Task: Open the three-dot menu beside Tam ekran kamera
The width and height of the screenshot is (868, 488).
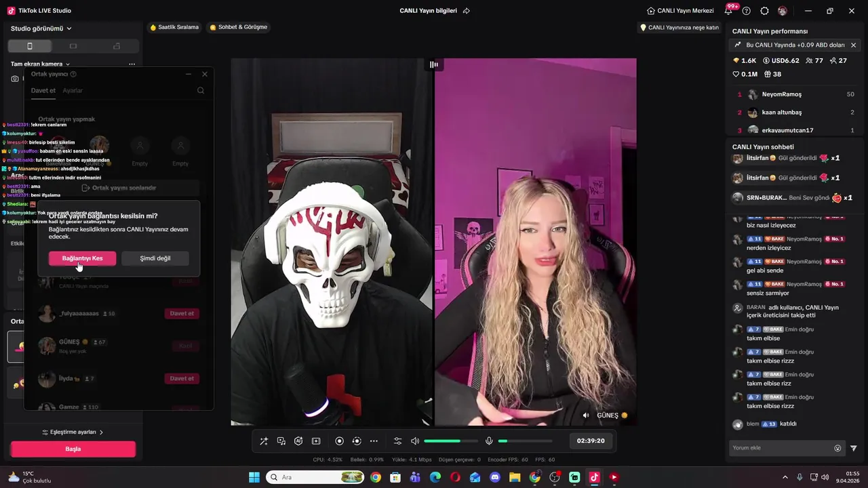Action: coord(132,64)
